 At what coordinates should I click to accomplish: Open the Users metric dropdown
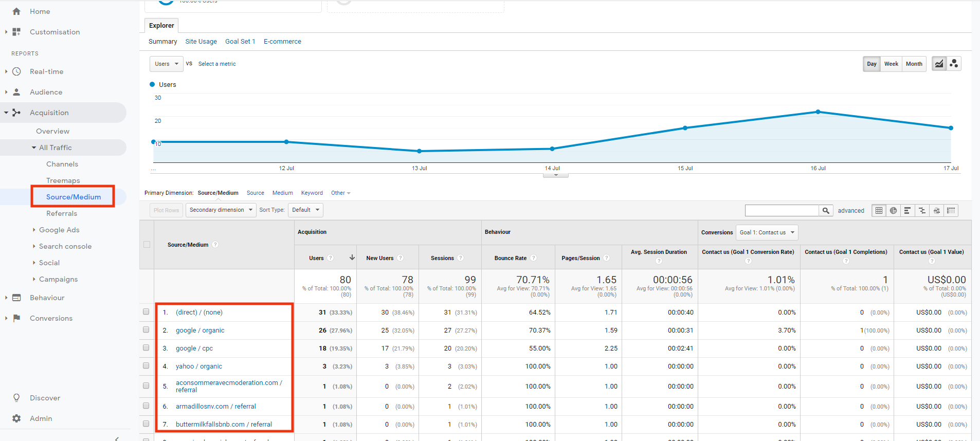[166, 64]
